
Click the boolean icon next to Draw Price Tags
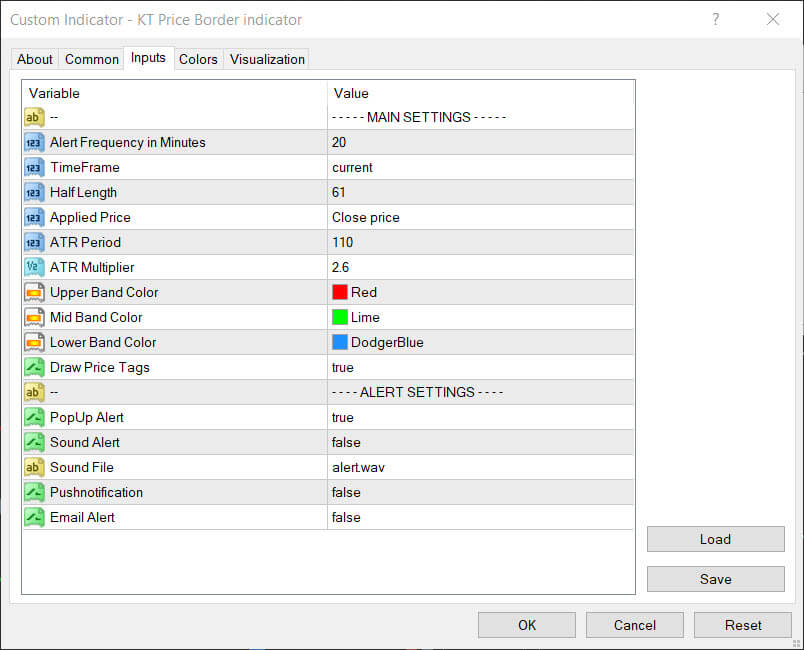[34, 368]
